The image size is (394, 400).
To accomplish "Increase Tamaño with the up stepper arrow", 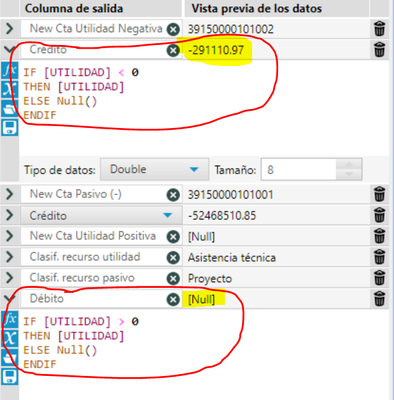I will click(x=349, y=165).
